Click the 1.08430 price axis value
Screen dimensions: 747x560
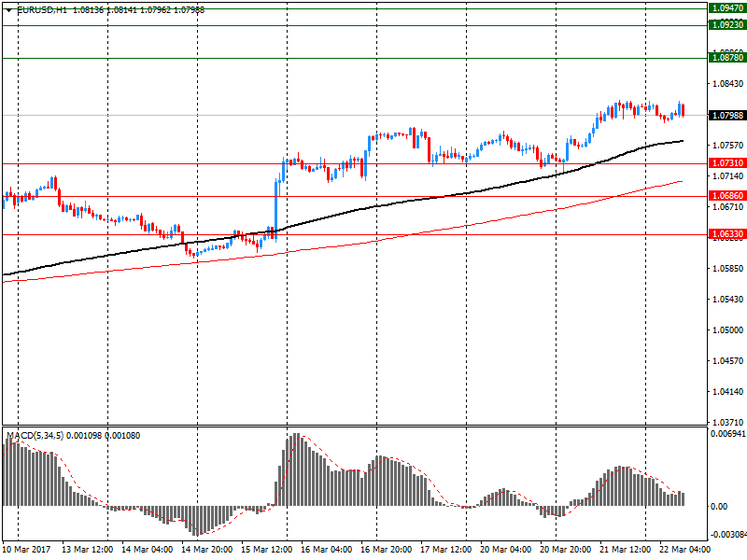pos(727,84)
